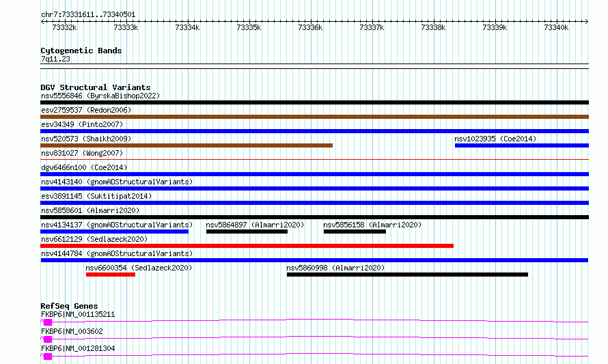Select the black nsv5860998 variant bar
Viewport: 608px width, 364px height.
pos(408,275)
